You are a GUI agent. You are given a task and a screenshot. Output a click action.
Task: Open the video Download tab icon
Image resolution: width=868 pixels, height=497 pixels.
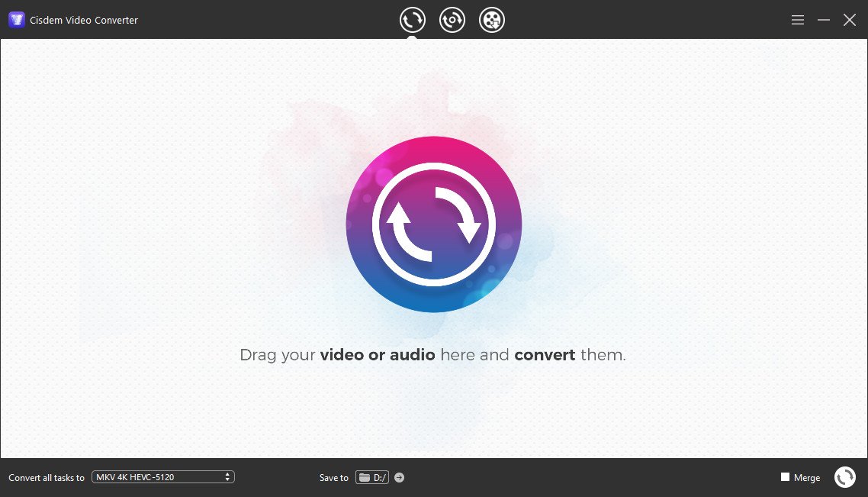click(x=492, y=20)
